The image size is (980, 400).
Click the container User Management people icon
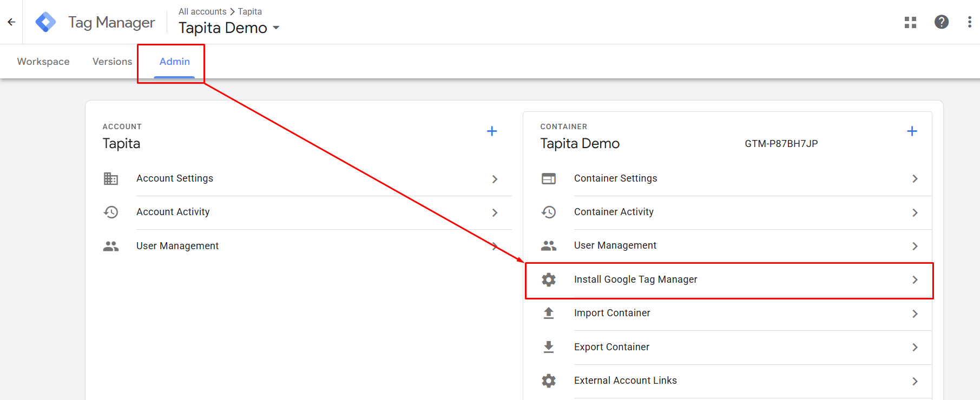[x=549, y=246]
